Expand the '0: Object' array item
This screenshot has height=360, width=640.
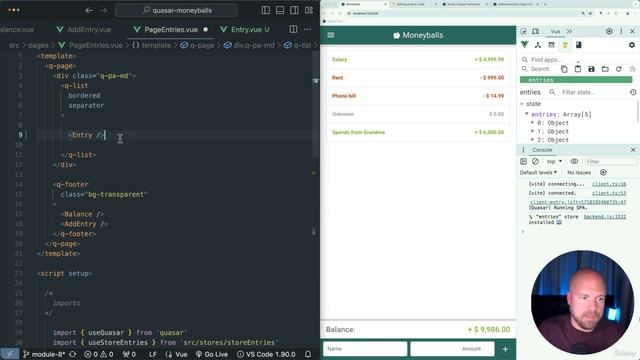pos(549,123)
